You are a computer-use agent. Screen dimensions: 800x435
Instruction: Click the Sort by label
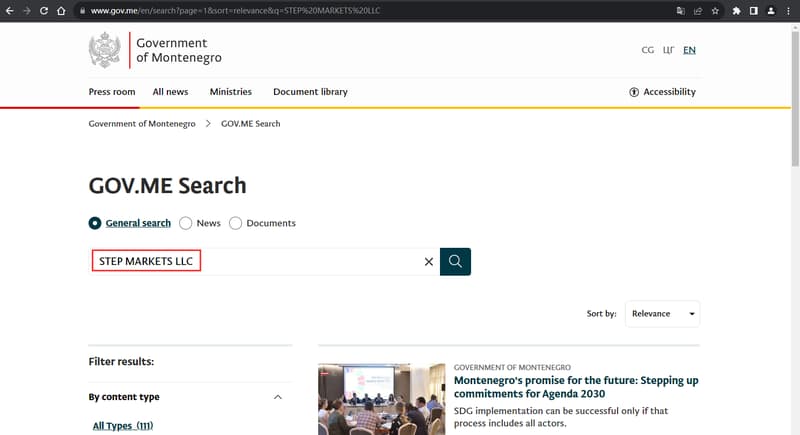coord(602,314)
